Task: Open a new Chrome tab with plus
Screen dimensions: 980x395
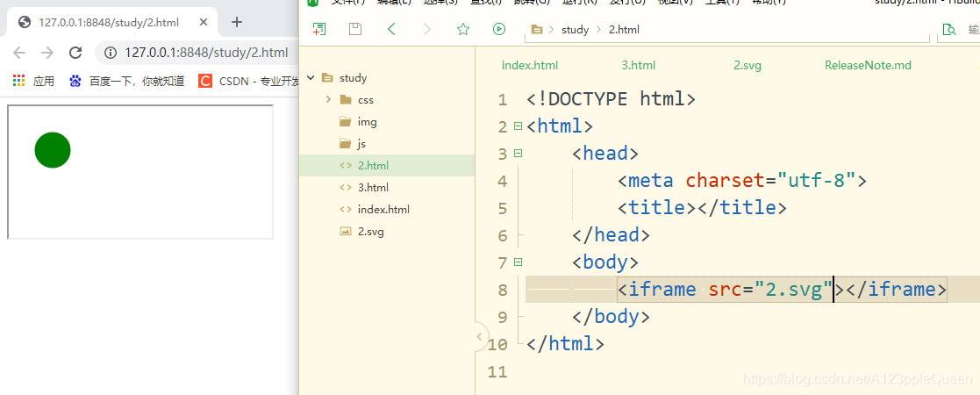Action: (x=236, y=23)
